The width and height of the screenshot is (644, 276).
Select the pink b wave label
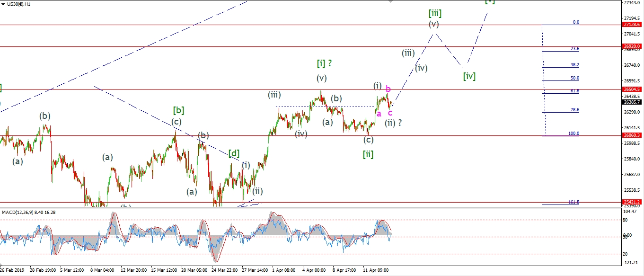pos(388,89)
